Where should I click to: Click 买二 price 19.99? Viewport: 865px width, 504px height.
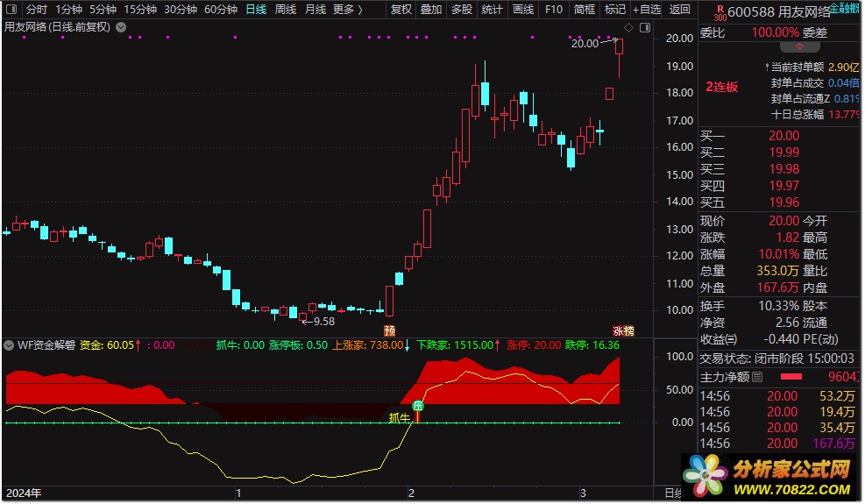(783, 153)
